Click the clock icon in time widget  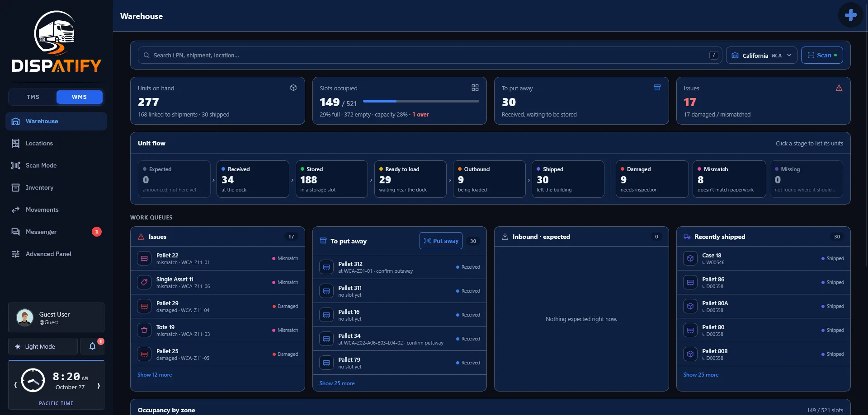point(33,380)
